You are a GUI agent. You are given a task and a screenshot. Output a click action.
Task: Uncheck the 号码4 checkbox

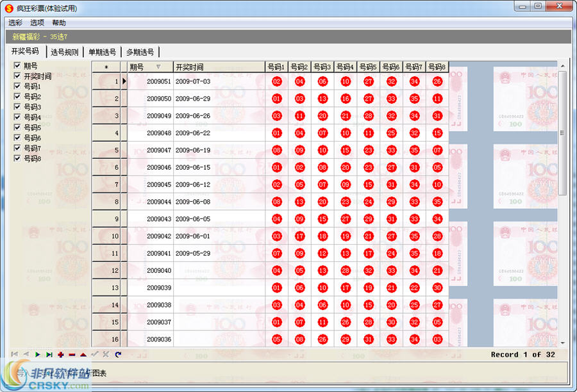point(17,117)
